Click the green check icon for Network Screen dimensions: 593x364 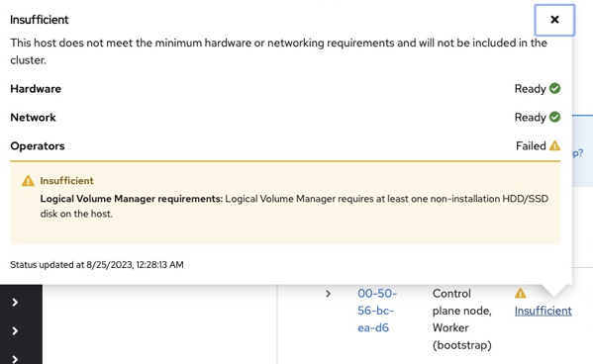pos(554,117)
